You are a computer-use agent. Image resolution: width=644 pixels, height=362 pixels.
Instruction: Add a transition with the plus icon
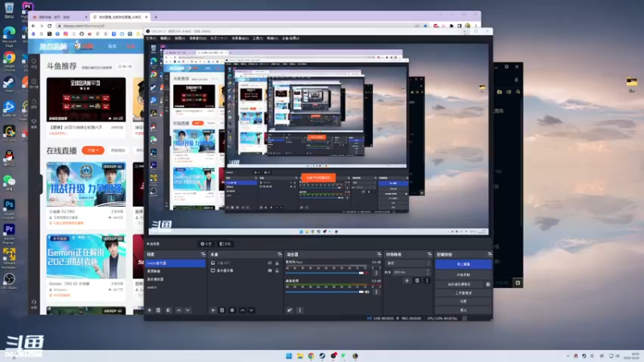click(407, 281)
